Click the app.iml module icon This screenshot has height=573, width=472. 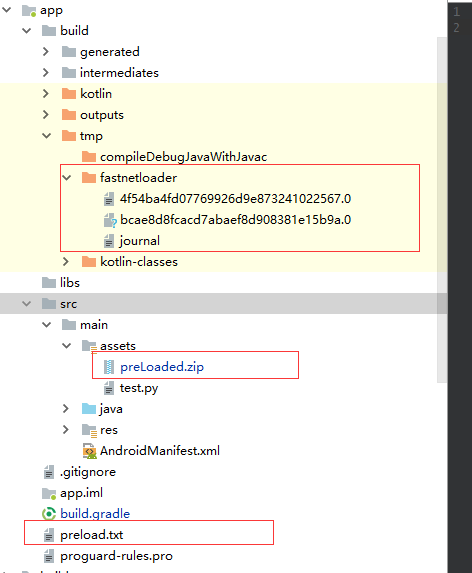[x=49, y=493]
